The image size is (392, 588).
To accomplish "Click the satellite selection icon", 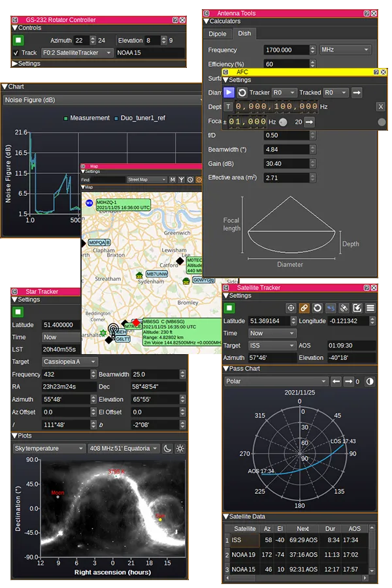I will pyautogui.click(x=344, y=308).
